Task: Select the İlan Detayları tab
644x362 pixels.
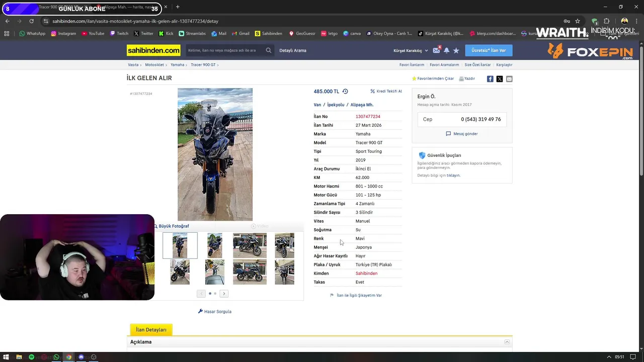Action: pyautogui.click(x=151, y=330)
